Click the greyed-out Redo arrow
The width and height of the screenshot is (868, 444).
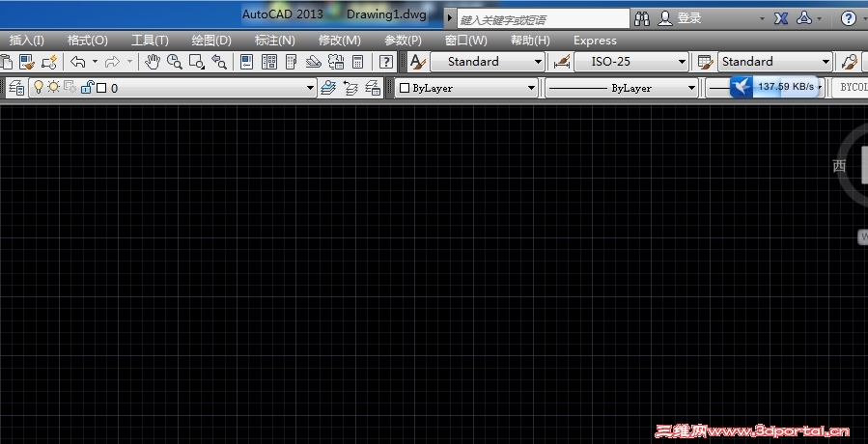click(112, 62)
